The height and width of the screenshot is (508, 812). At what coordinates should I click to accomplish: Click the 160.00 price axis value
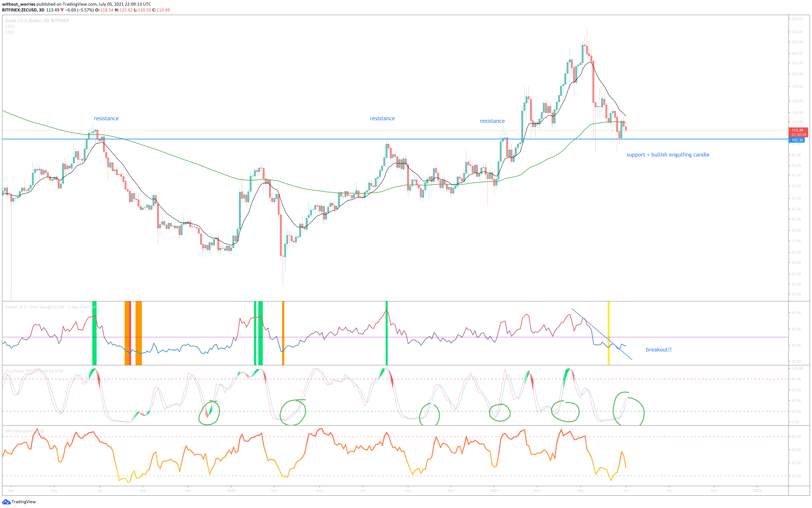coord(797,101)
